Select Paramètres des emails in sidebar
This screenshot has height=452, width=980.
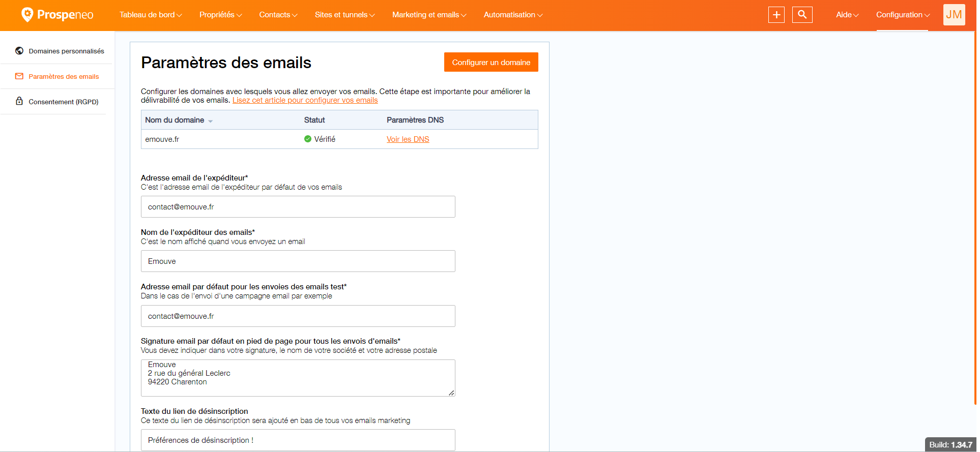pos(64,76)
